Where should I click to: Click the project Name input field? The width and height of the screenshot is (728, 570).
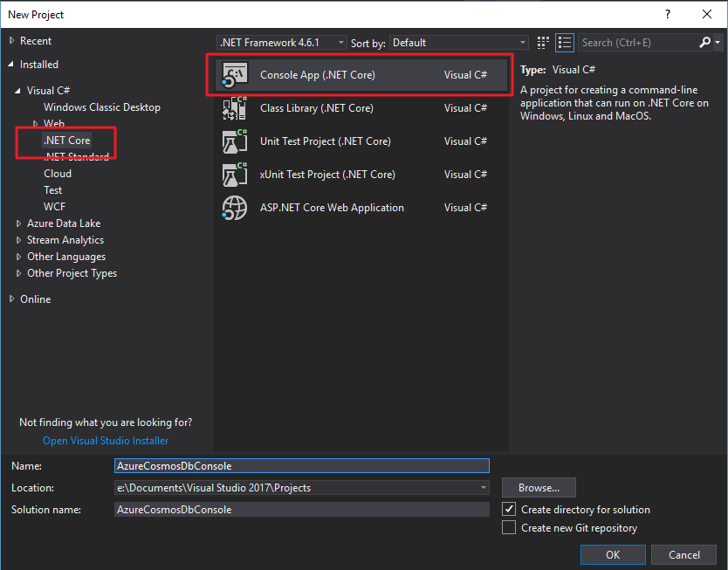[x=302, y=465]
